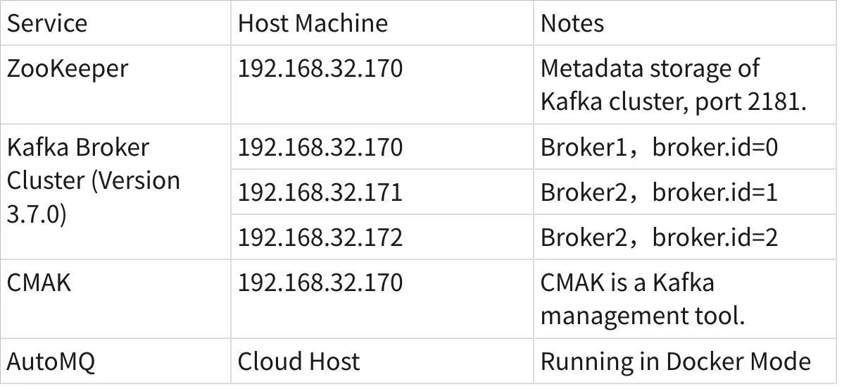
Task: Click the ZooKeeper row host IP address
Action: point(320,68)
